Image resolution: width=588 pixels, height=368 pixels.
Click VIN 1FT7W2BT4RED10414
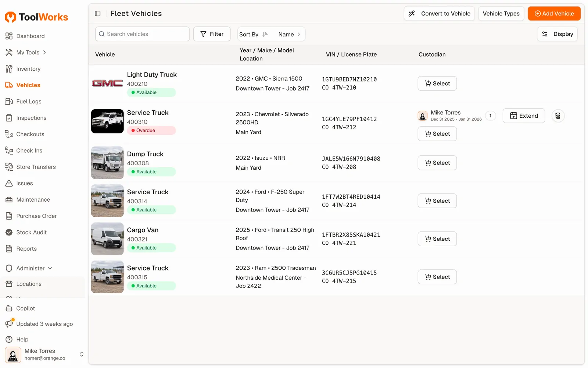coord(351,197)
